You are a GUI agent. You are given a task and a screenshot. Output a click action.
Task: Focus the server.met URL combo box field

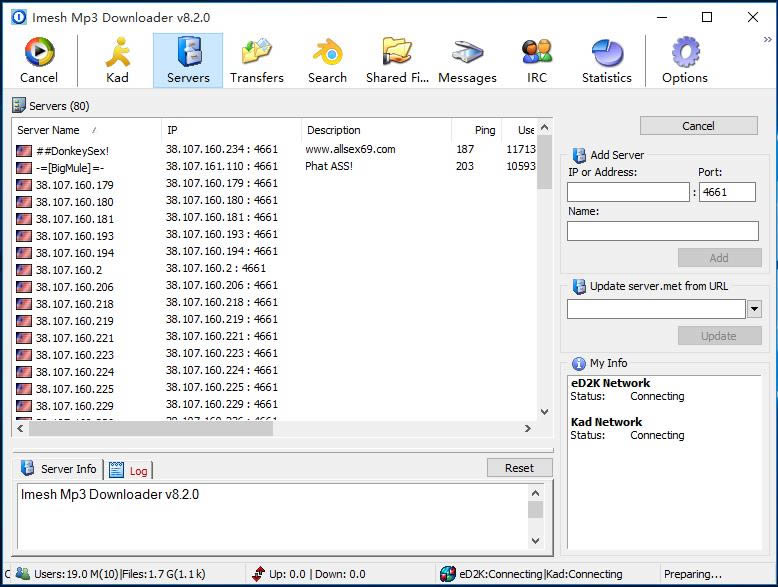point(656,309)
